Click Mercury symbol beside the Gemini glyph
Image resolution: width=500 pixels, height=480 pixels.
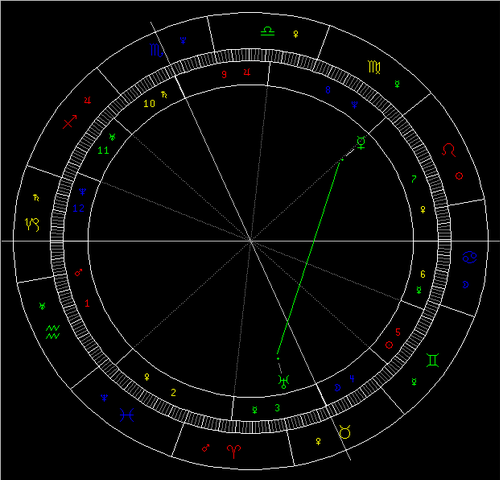click(414, 382)
